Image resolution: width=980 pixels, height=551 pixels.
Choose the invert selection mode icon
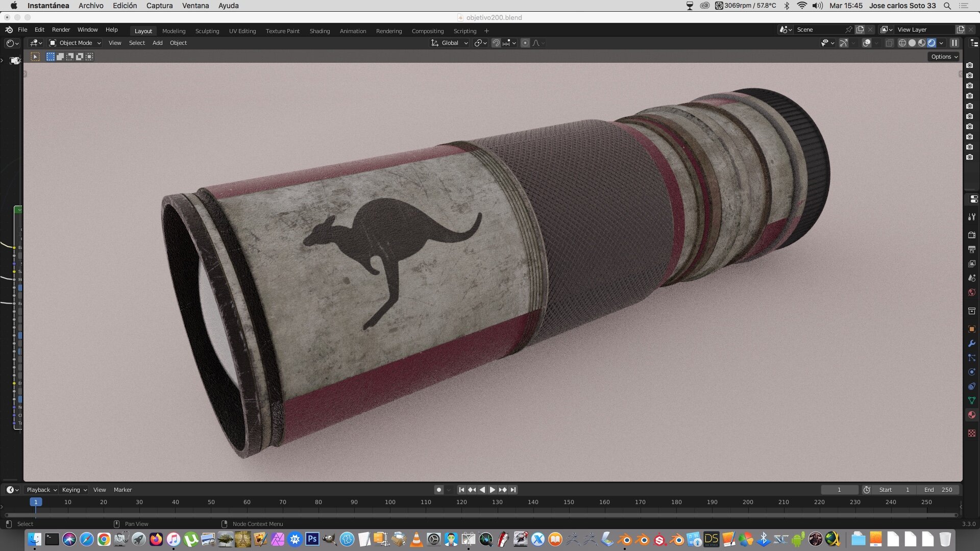pyautogui.click(x=80, y=57)
